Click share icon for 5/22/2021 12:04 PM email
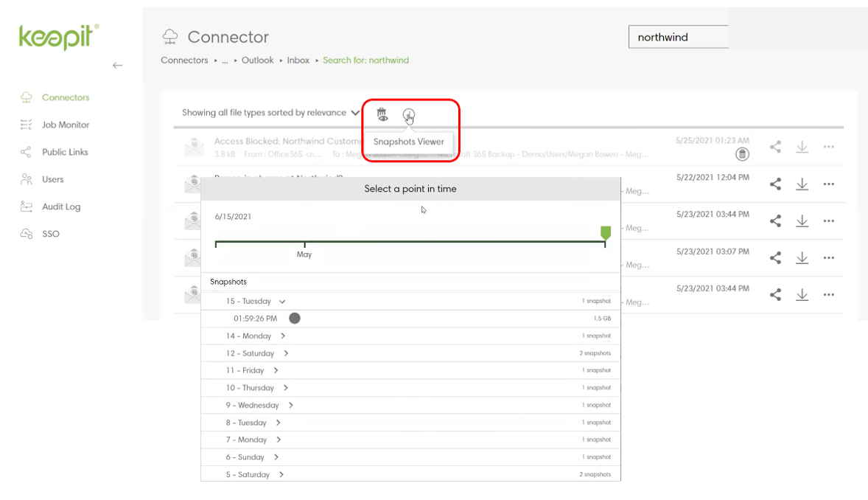 pyautogui.click(x=775, y=184)
